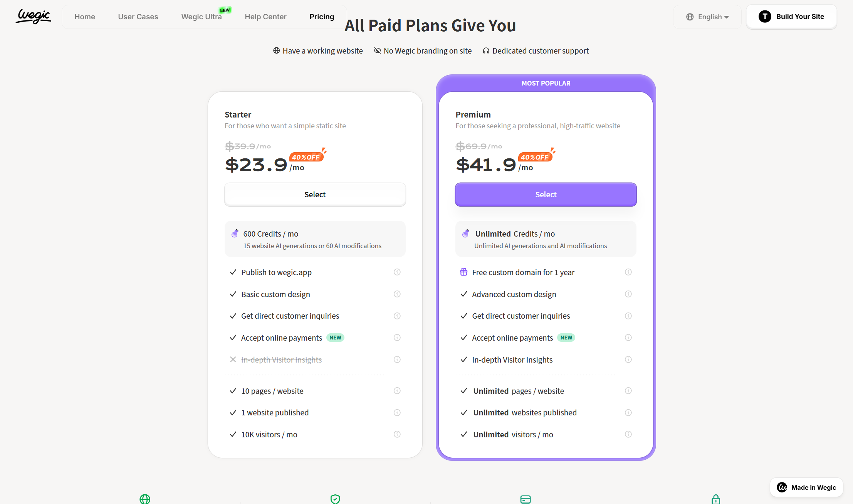The height and width of the screenshot is (504, 853).
Task: Show info for Unlimited visitors / mo
Action: click(628, 434)
